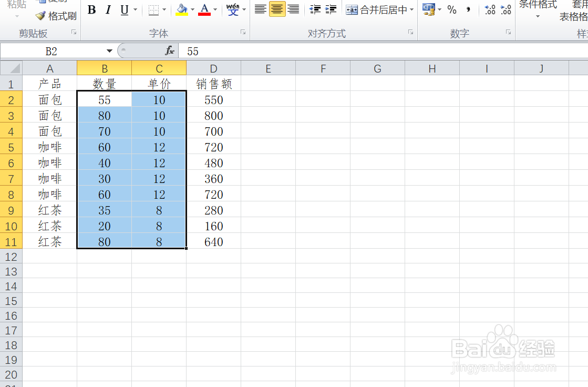The image size is (588, 387).
Task: Open font color dropdown arrow
Action: pos(215,10)
